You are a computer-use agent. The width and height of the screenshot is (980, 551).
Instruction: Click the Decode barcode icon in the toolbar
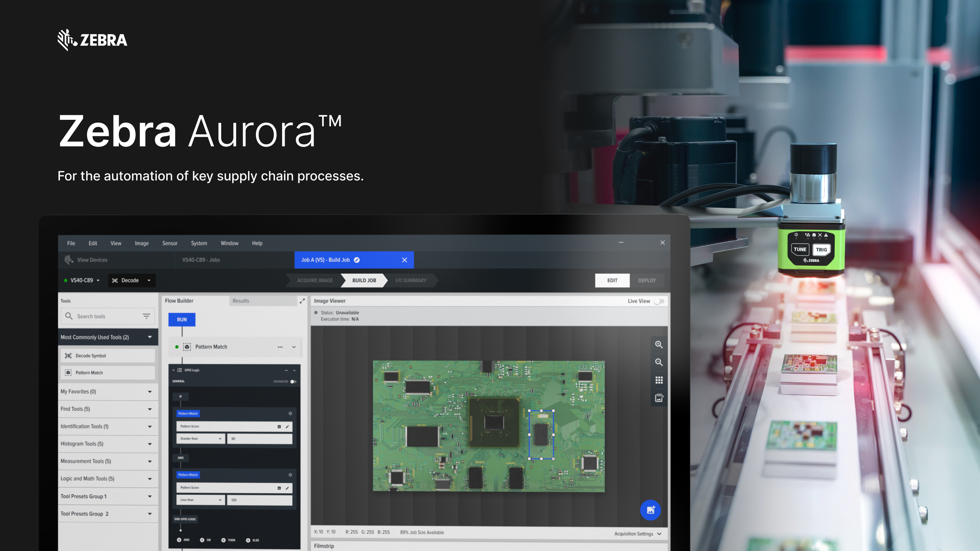pos(115,280)
